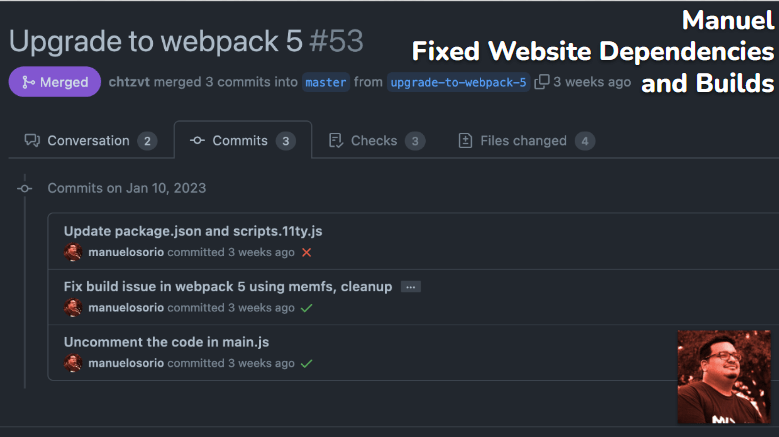Open commit 'Uncomment the code in main.js'
Image resolution: width=779 pixels, height=437 pixels.
point(166,341)
